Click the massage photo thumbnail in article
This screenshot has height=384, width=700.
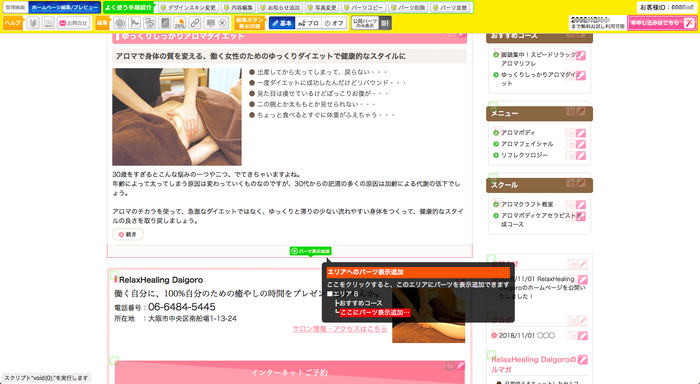177,117
